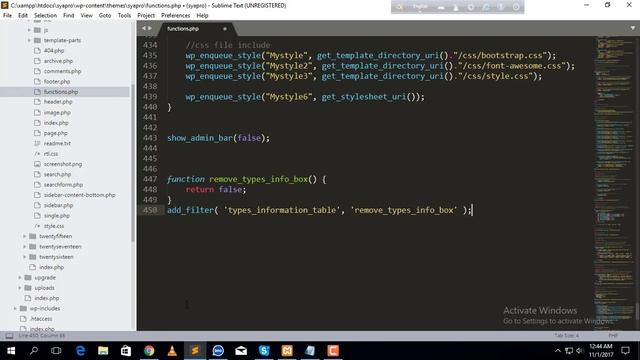Open taskbar Search magnifier
The width and height of the screenshot is (640, 360).
[x=34, y=351]
